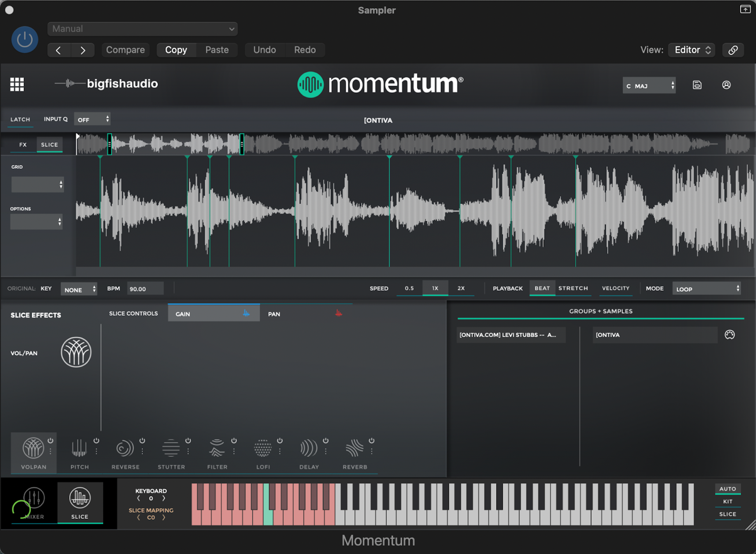Click the Compare button
Viewport: 756px width, 554px height.
pyautogui.click(x=126, y=50)
